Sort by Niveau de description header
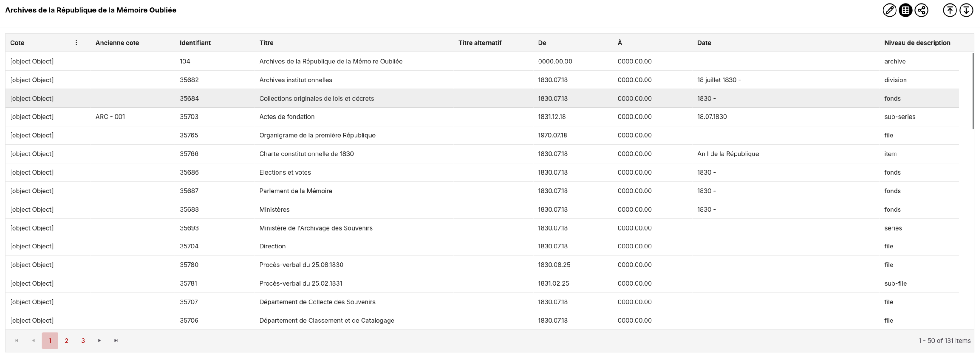Screen dimensions: 980x358 click(x=917, y=43)
